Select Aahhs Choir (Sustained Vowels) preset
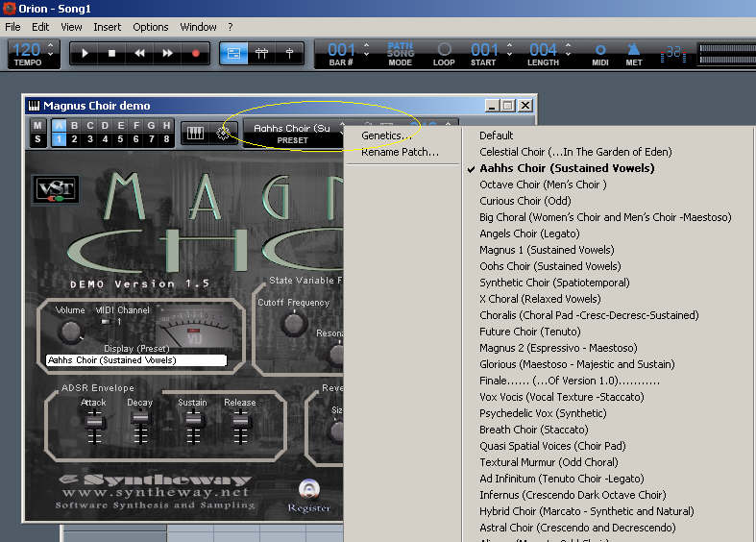This screenshot has height=542, width=756. (567, 168)
